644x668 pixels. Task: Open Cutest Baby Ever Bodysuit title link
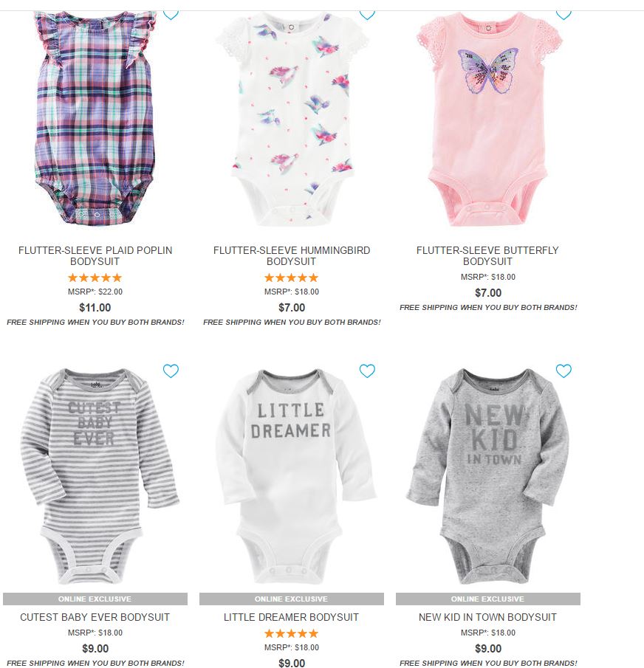coord(95,617)
